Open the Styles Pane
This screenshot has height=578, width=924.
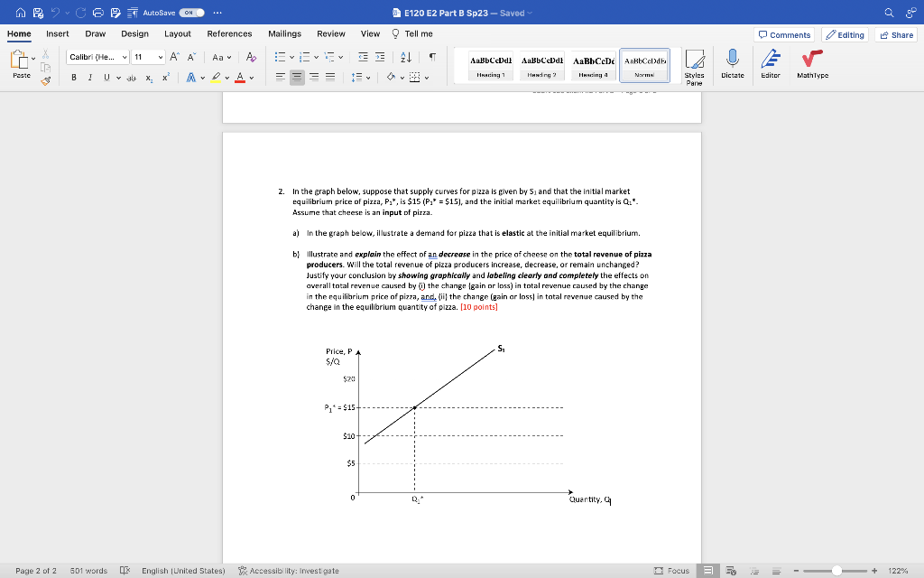(694, 67)
